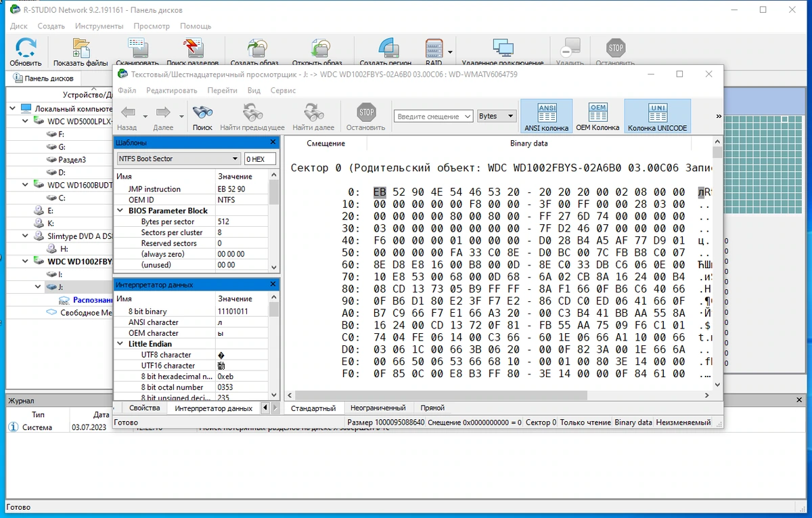Close the Шаблоны panel
Screen dimensions: 812x518
pyautogui.click(x=273, y=142)
